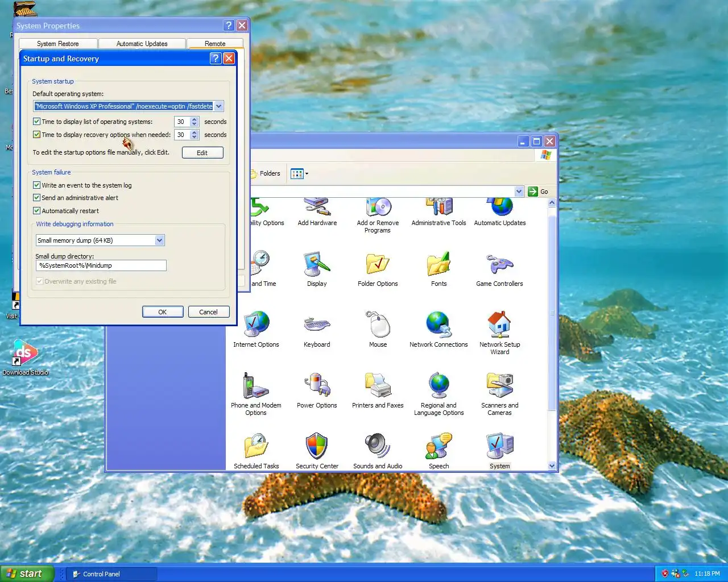Click the system tray clock
Image resolution: width=728 pixels, height=582 pixels.
point(707,574)
